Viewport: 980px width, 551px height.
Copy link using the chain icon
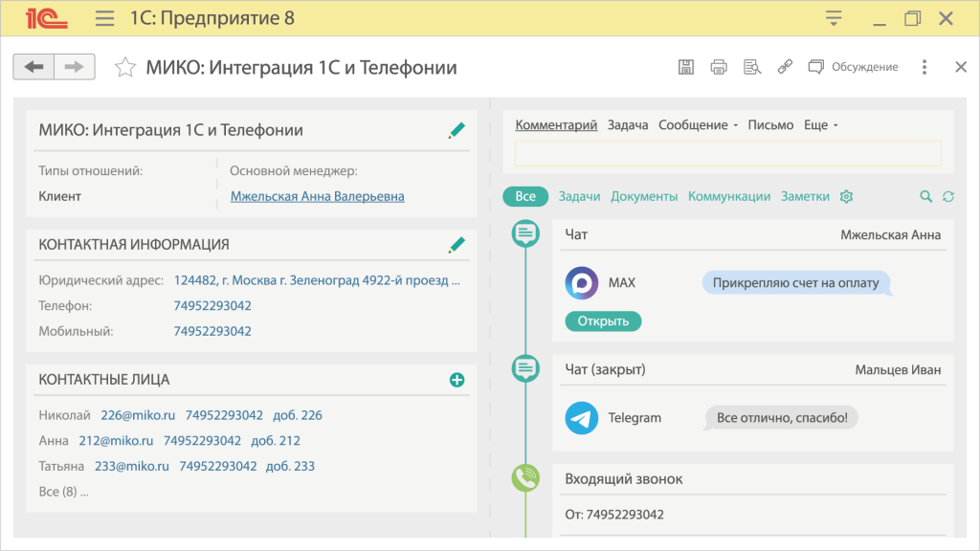[785, 67]
